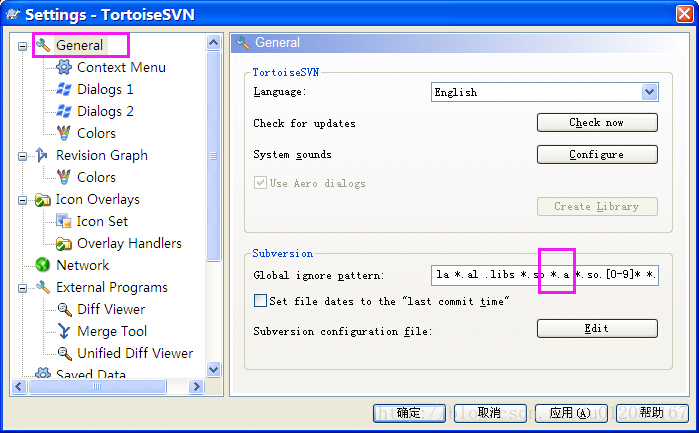Click the tree horizontal scrollbar thumb
699x433 pixels.
click(97, 386)
